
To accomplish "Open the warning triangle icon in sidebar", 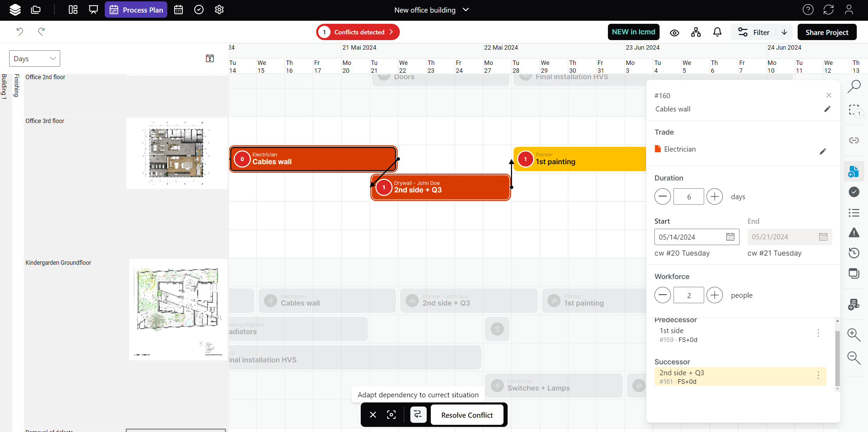I will pos(854,233).
